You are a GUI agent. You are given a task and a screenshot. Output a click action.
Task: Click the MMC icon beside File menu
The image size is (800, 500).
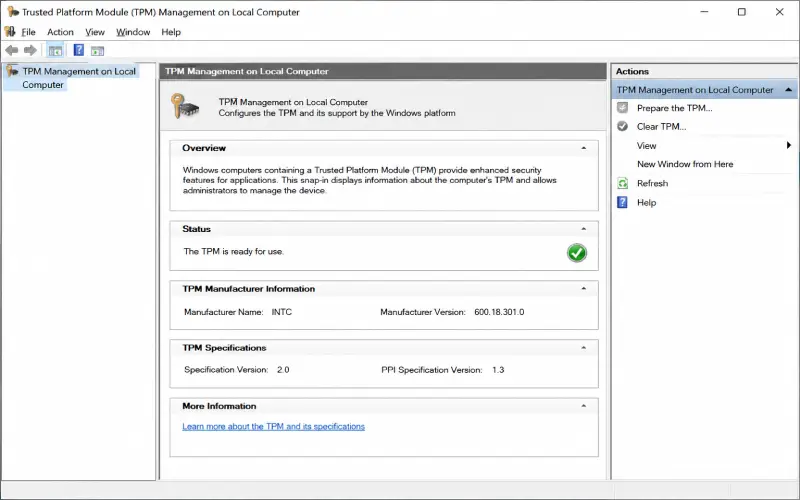click(x=10, y=32)
